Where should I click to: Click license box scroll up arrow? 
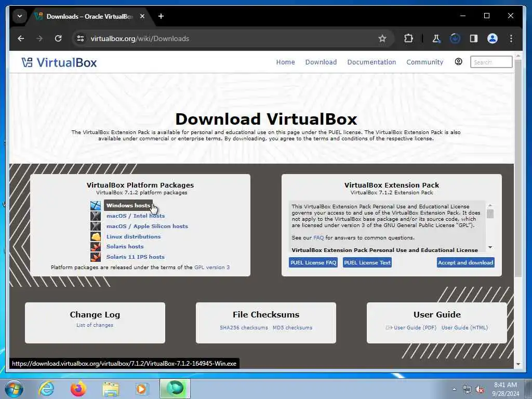coord(490,206)
